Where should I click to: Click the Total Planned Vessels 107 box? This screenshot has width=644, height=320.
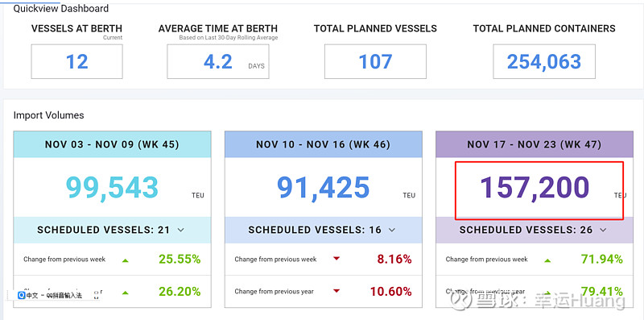[375, 62]
